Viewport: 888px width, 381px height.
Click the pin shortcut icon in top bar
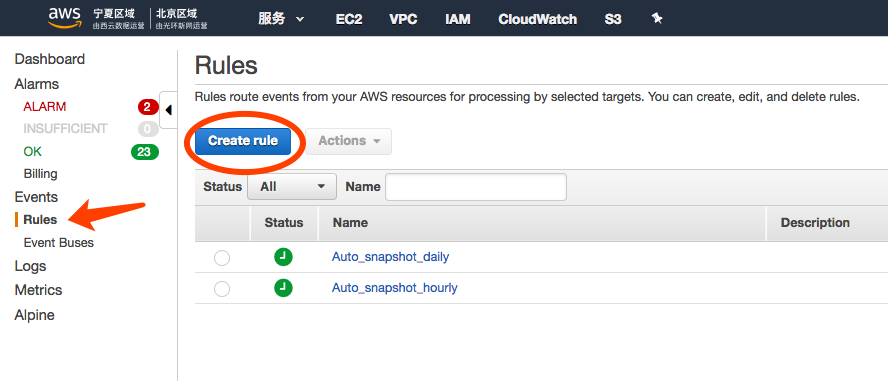coord(656,19)
